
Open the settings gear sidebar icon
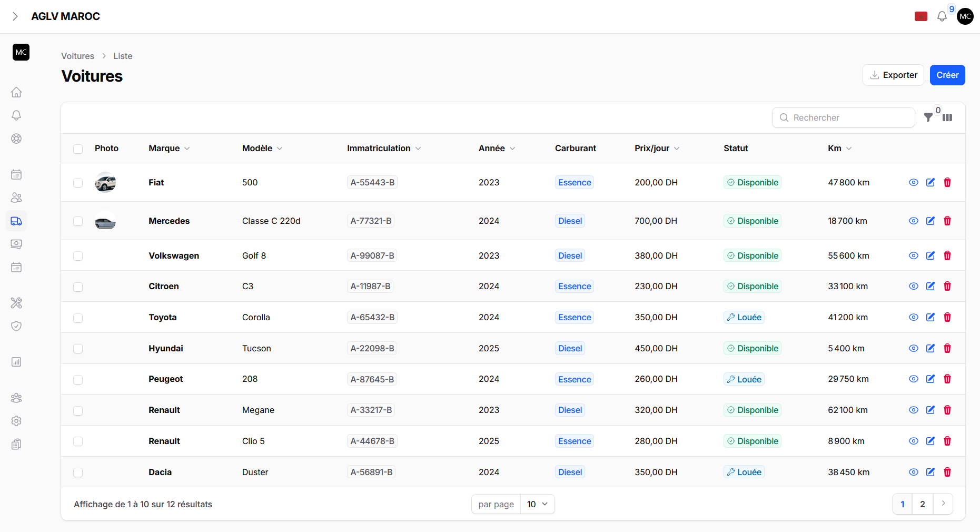tap(16, 421)
